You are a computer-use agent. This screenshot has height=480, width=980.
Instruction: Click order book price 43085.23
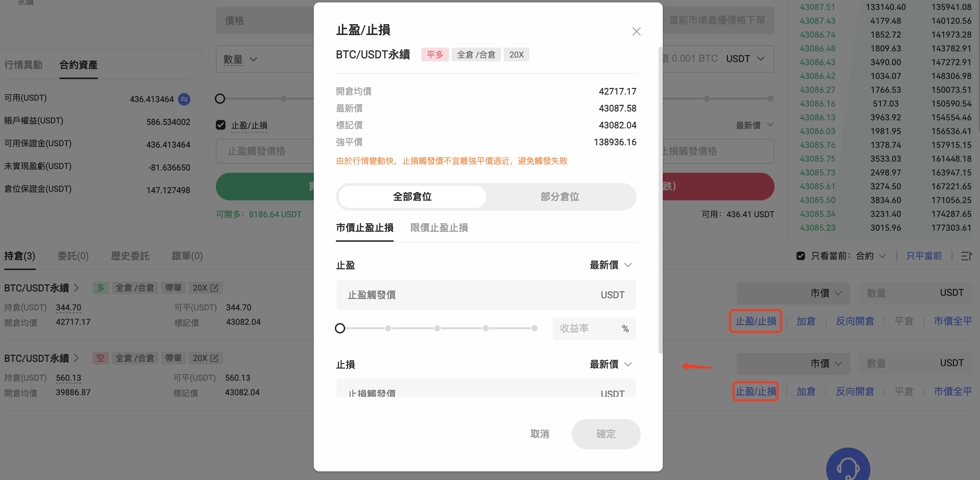click(818, 228)
